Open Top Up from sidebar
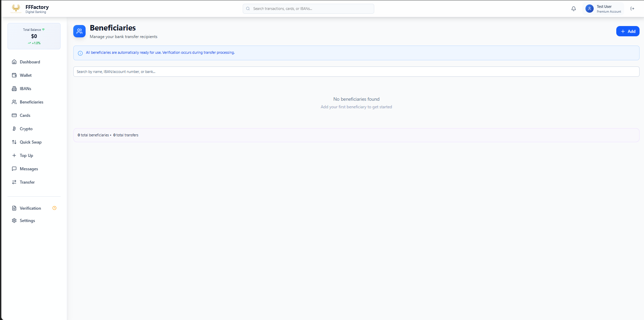 pyautogui.click(x=26, y=156)
